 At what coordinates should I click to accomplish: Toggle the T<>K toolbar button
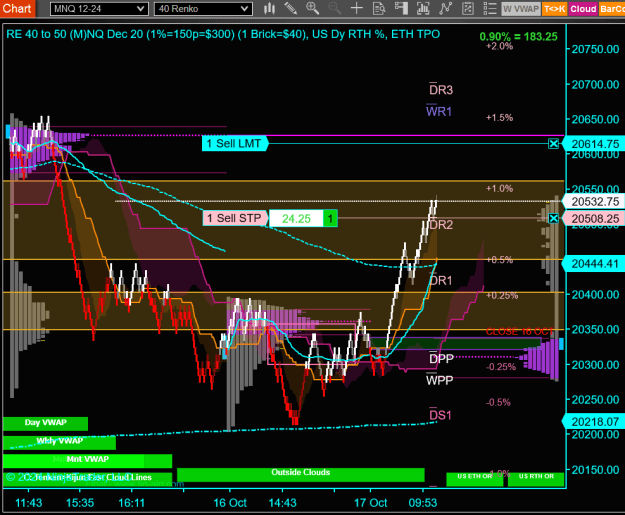coord(554,9)
